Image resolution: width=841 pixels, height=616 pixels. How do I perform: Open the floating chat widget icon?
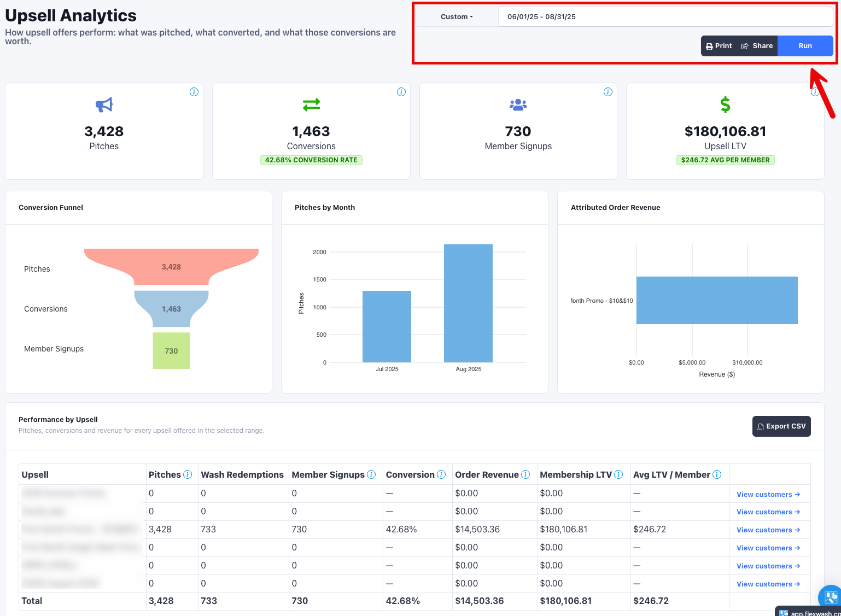pyautogui.click(x=831, y=596)
